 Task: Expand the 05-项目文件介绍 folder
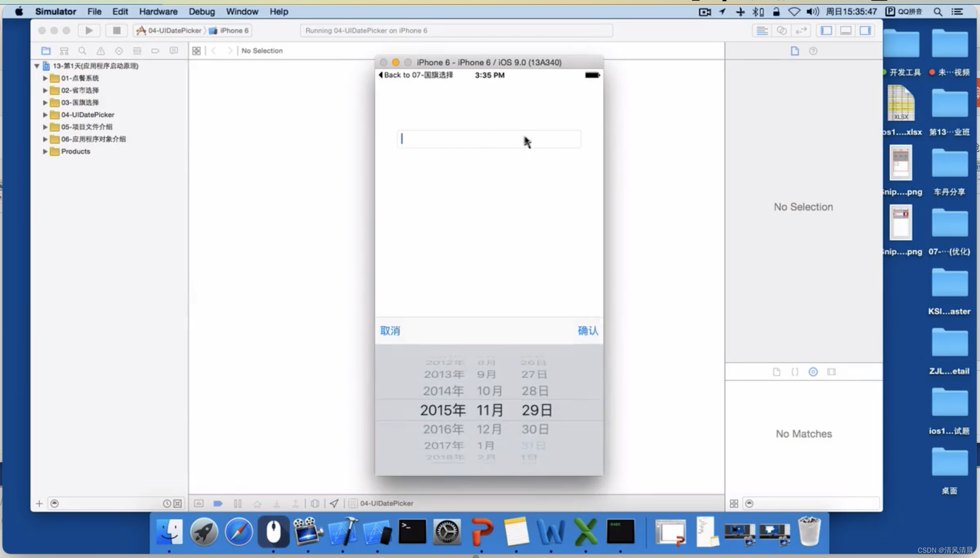pos(45,127)
